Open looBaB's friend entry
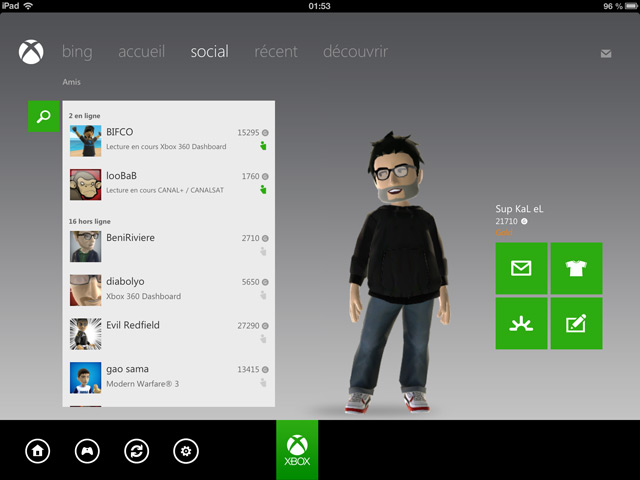Screen dimensions: 640x480 click(x=168, y=183)
